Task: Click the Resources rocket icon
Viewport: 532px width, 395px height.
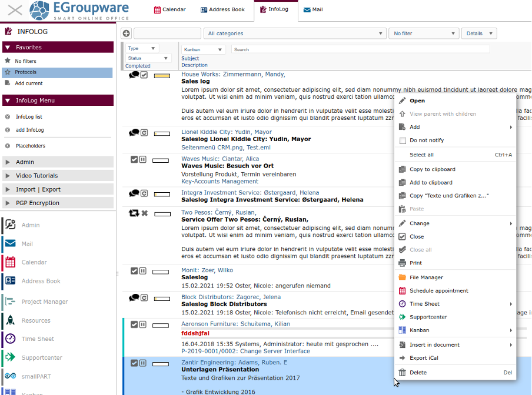Action: [x=10, y=320]
